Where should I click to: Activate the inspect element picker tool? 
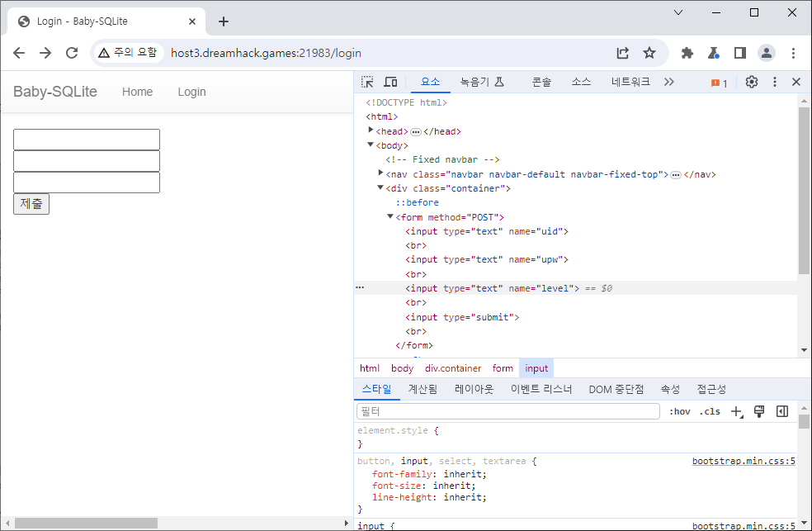coord(368,82)
